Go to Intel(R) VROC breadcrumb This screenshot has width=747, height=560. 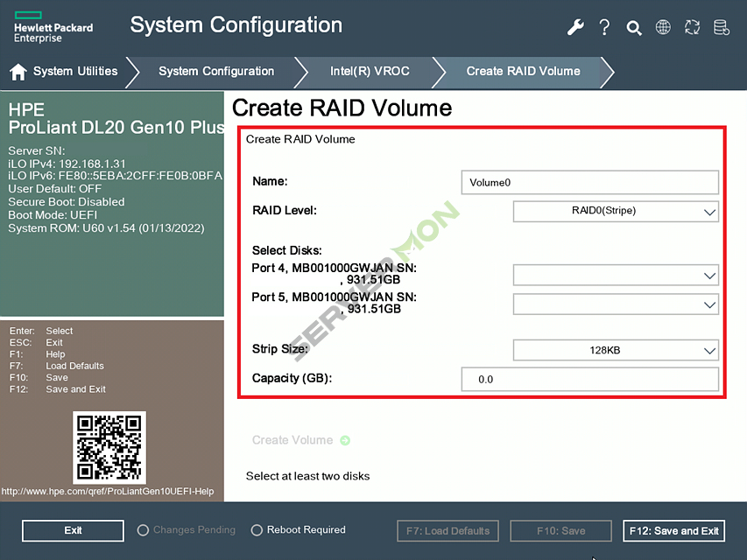[x=370, y=72]
